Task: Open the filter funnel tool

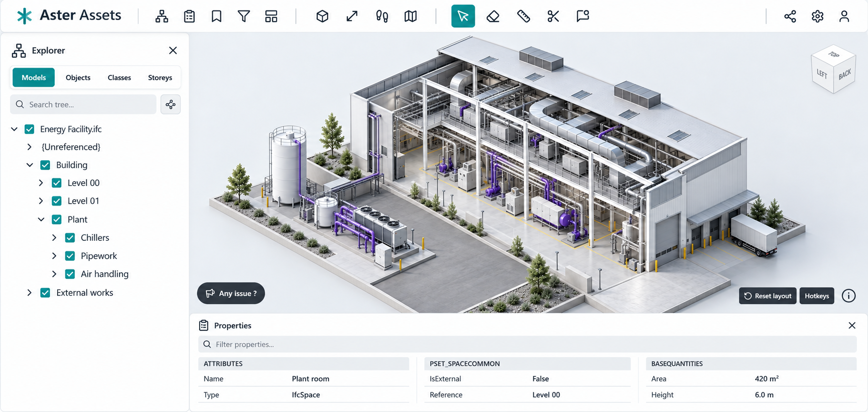Action: [x=244, y=16]
